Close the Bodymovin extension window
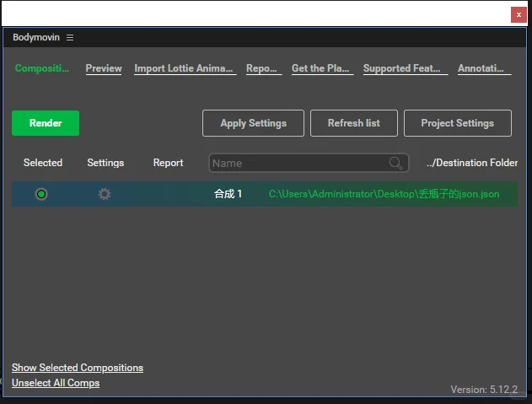Viewport: 532px width, 404px height. click(x=519, y=14)
